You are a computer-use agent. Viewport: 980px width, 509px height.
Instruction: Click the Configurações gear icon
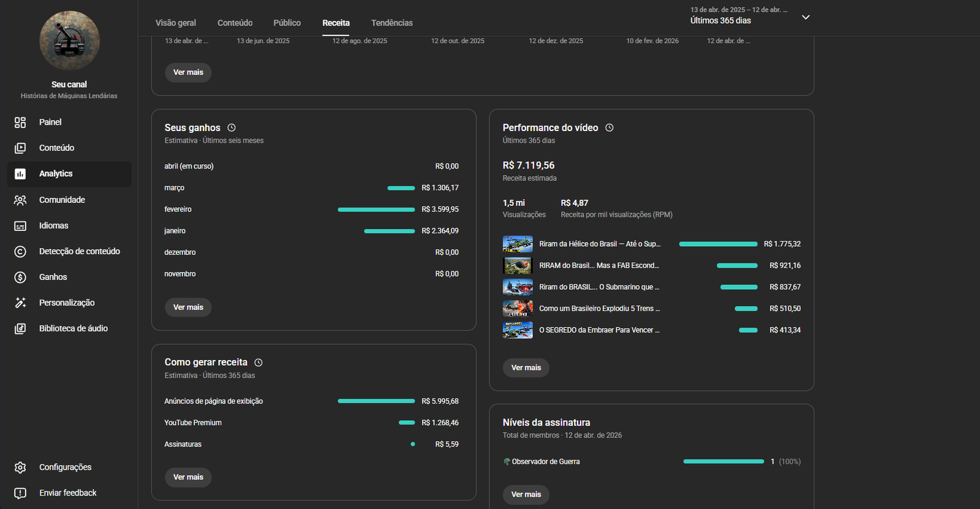click(20, 467)
